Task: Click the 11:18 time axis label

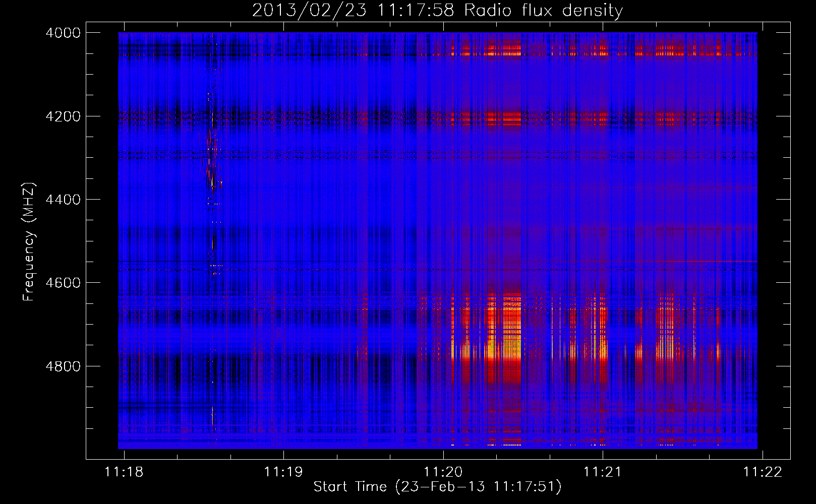Action: (124, 472)
